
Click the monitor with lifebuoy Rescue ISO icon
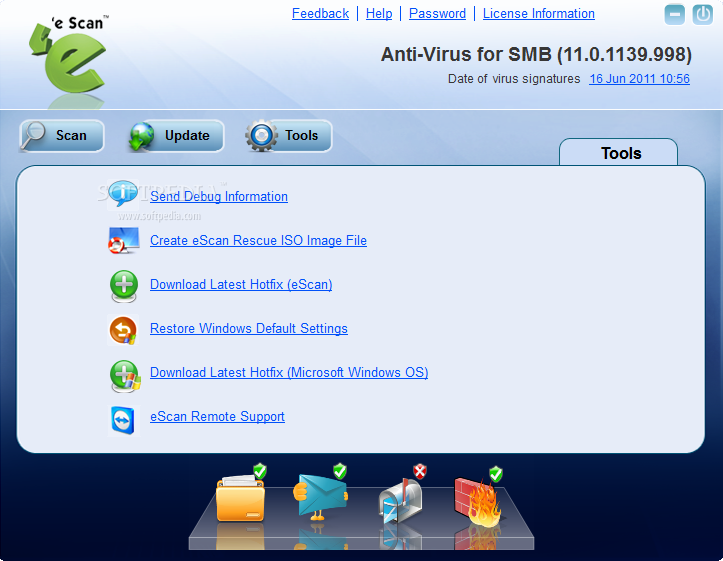pos(124,240)
